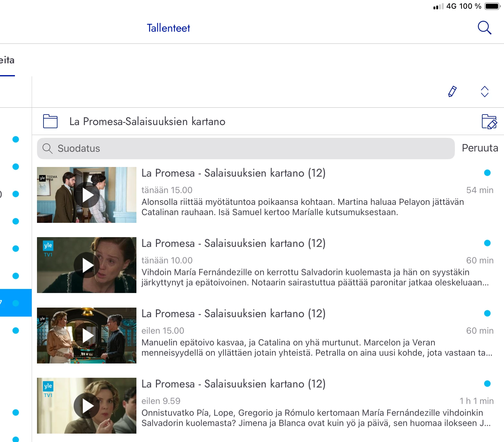Tap Peruuta to cancel filtering
The image size is (504, 442).
pyautogui.click(x=480, y=148)
